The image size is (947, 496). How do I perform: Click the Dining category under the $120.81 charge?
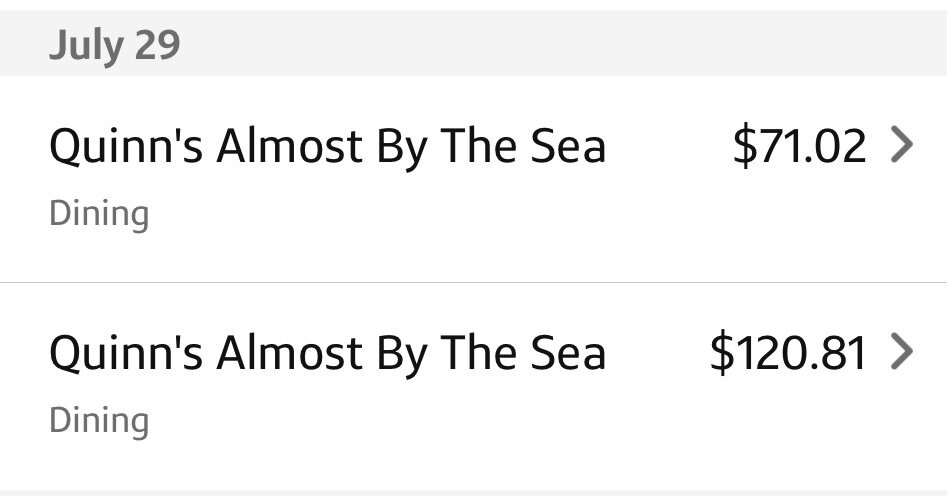point(99,419)
